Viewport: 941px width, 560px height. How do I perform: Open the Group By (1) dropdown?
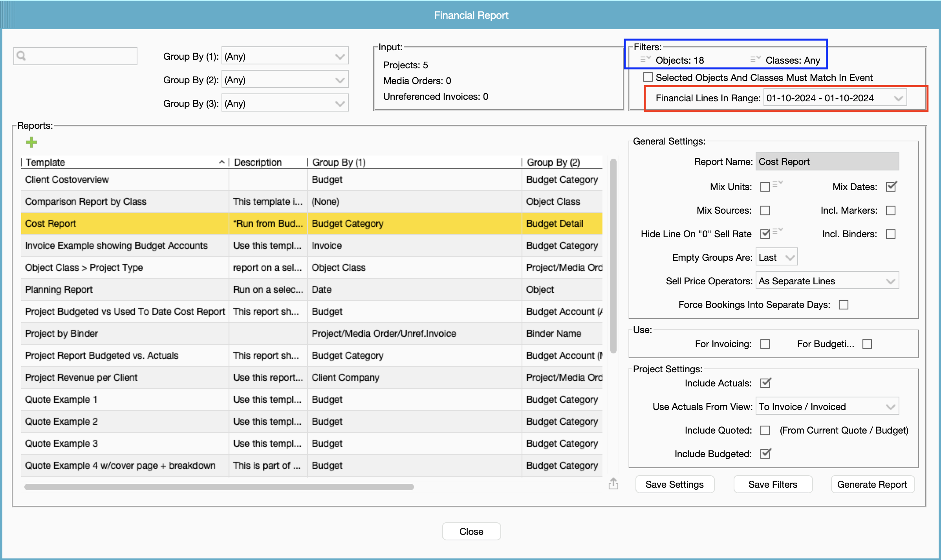[x=285, y=56]
